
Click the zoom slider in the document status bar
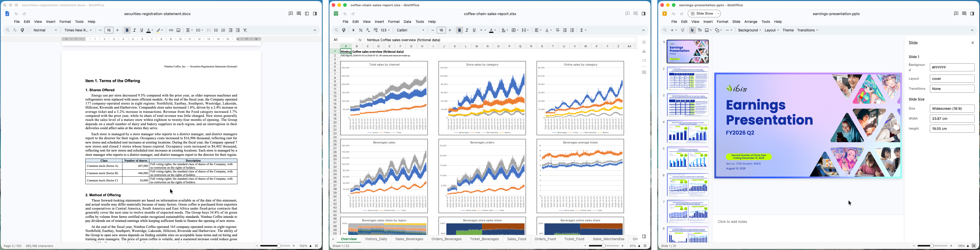[275, 246]
